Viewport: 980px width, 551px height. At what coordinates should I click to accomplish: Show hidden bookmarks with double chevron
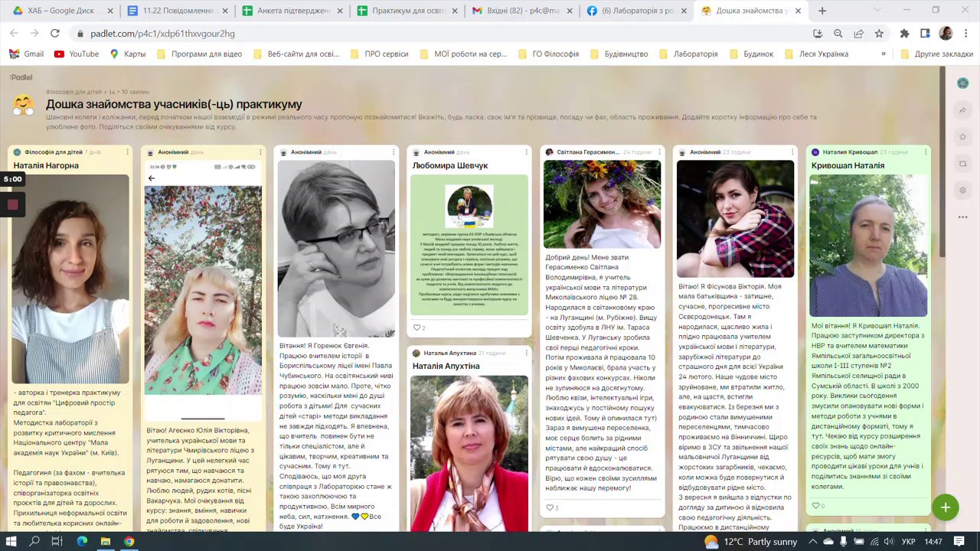pos(884,54)
